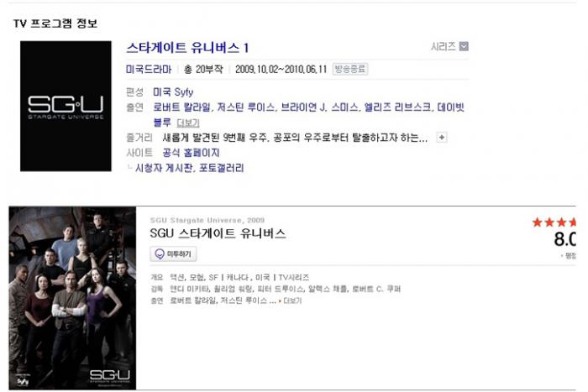Click the 미국드라마 category link
The image size is (588, 392).
(149, 70)
